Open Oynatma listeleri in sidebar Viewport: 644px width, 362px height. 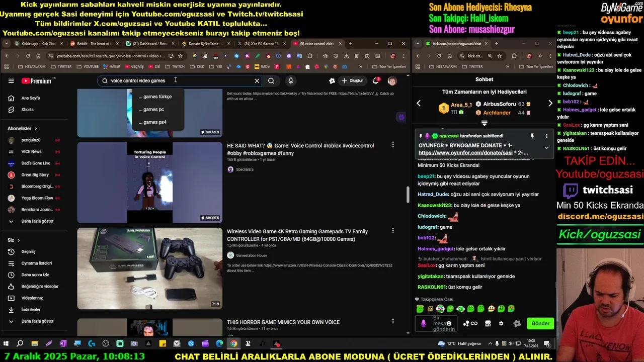click(x=33, y=263)
